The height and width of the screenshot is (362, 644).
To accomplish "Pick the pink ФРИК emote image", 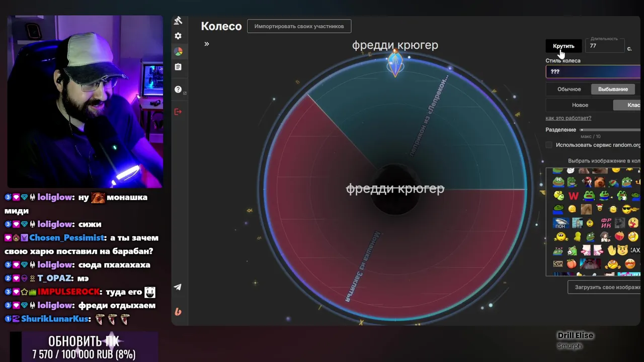I will (x=606, y=223).
